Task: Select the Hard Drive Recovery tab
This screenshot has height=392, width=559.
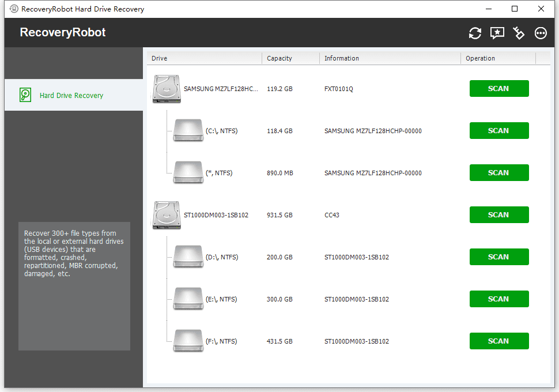Action: [71, 96]
